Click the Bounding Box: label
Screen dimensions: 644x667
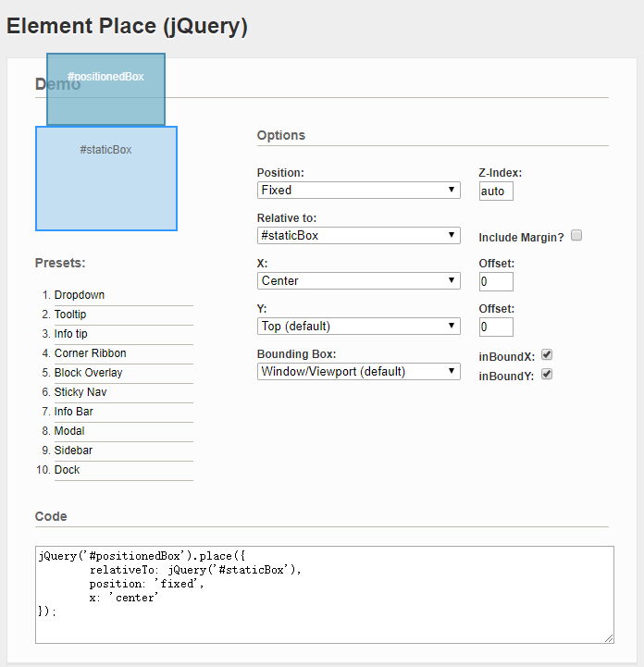(x=296, y=354)
